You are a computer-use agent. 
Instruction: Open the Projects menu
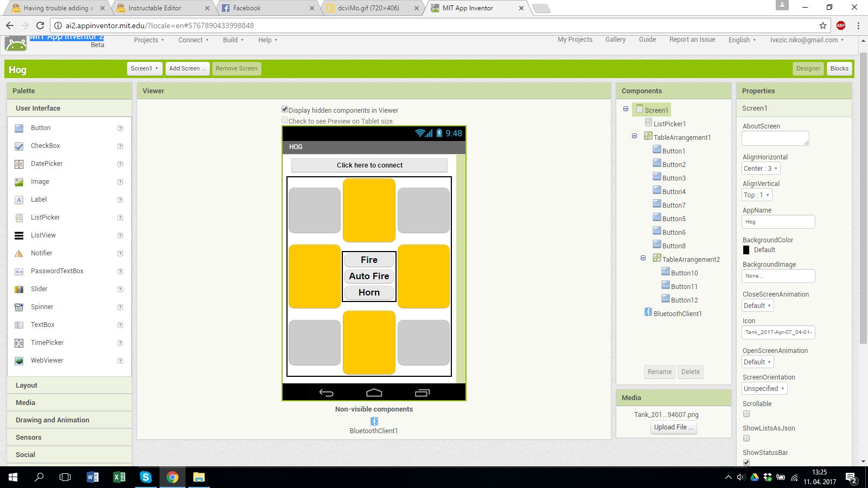click(149, 40)
